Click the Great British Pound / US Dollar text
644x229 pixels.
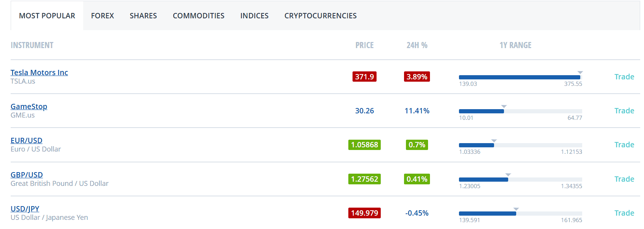click(60, 184)
